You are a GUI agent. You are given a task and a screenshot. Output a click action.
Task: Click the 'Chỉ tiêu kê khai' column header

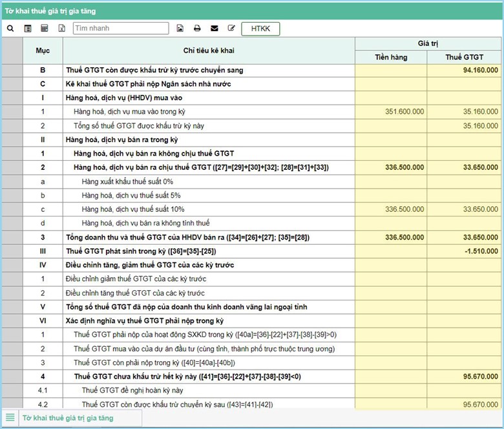click(x=208, y=50)
